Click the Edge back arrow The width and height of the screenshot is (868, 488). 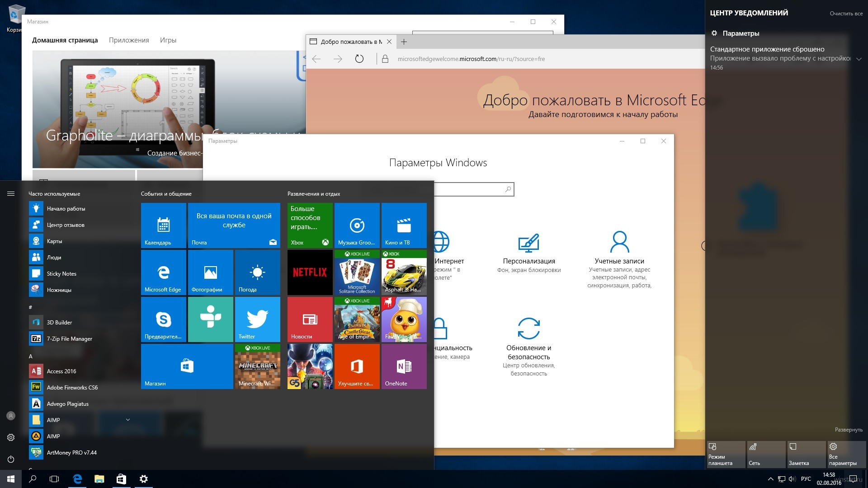pyautogui.click(x=316, y=59)
